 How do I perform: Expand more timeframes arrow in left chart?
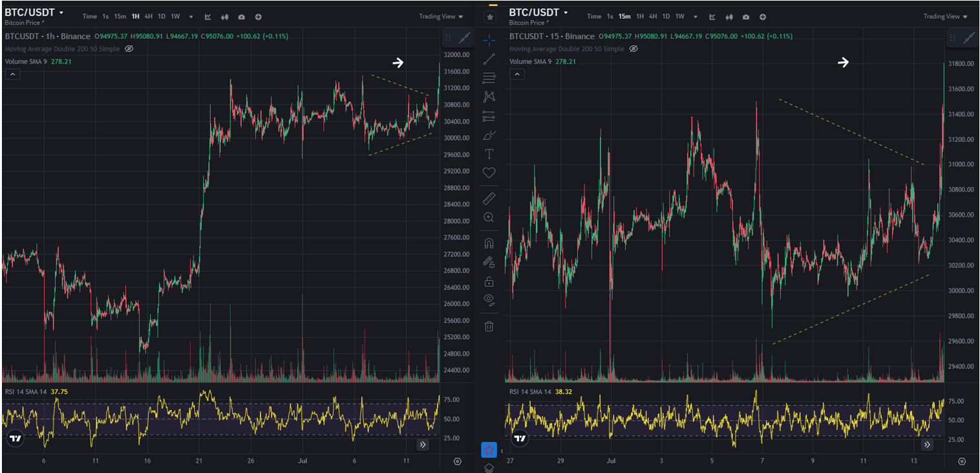[191, 17]
